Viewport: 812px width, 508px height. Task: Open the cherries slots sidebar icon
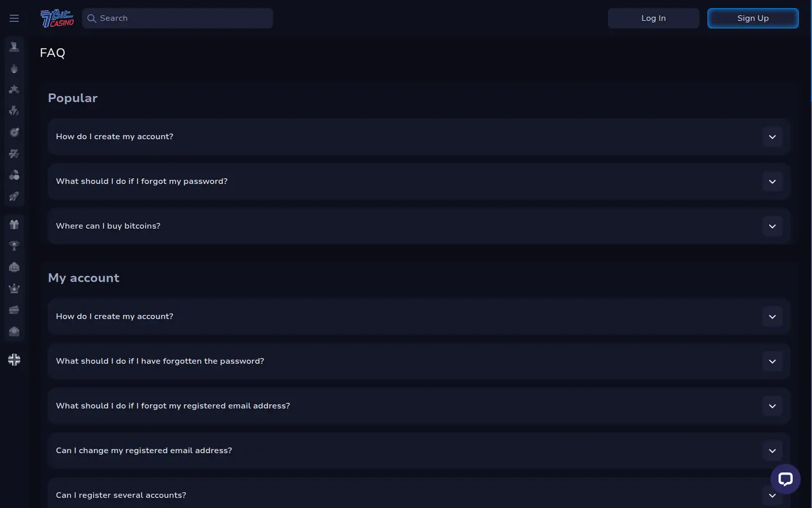pos(14,175)
